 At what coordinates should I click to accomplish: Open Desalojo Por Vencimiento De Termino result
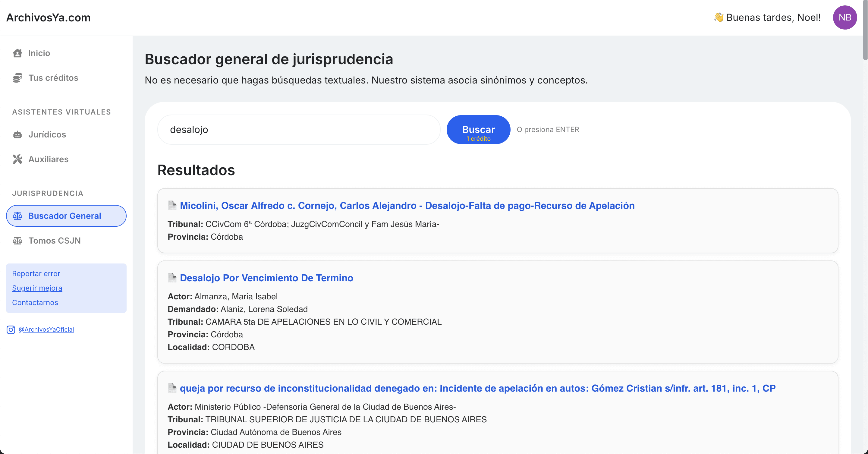(x=266, y=278)
